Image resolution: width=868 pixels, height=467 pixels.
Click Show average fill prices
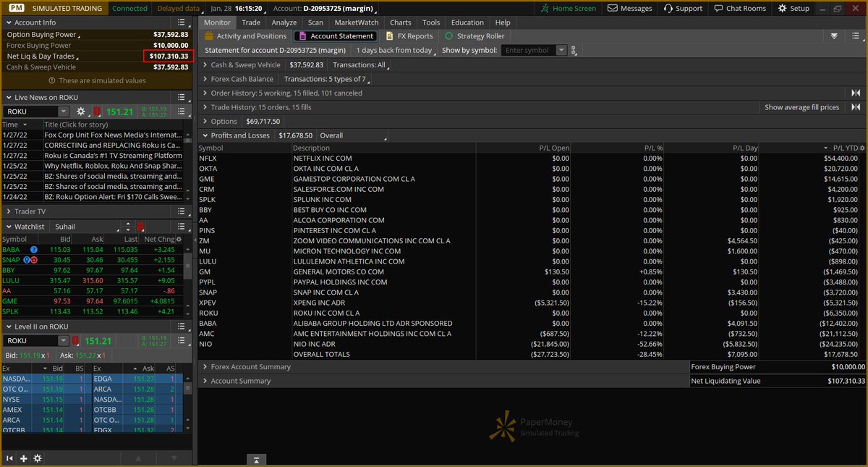(x=802, y=107)
